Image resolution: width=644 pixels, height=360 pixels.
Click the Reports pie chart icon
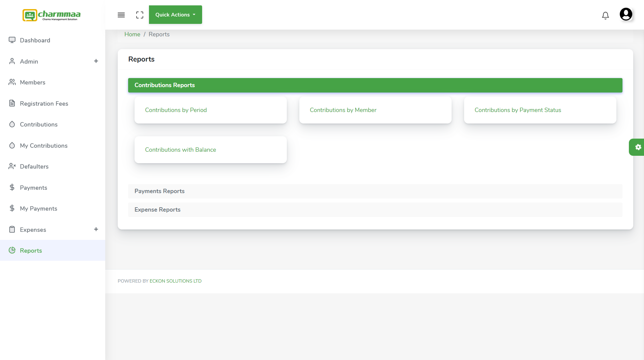click(x=12, y=250)
